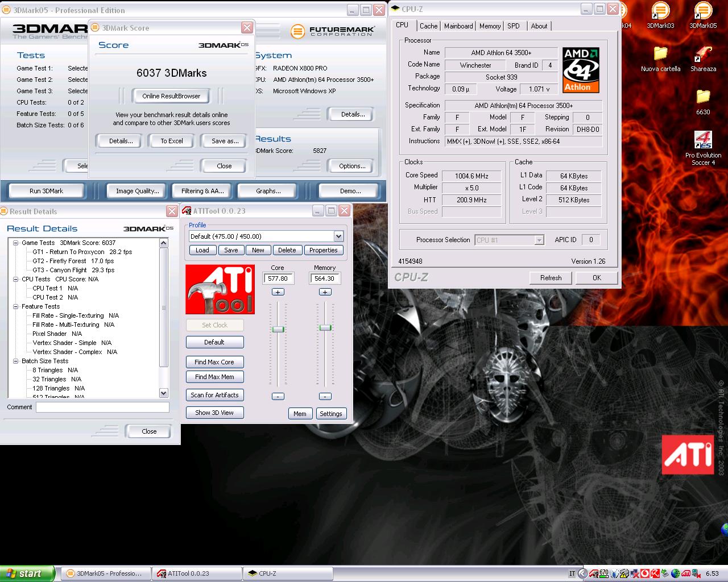Collapse the Game Tests tree node
Viewport: 728px width, 582px height.
[16, 243]
